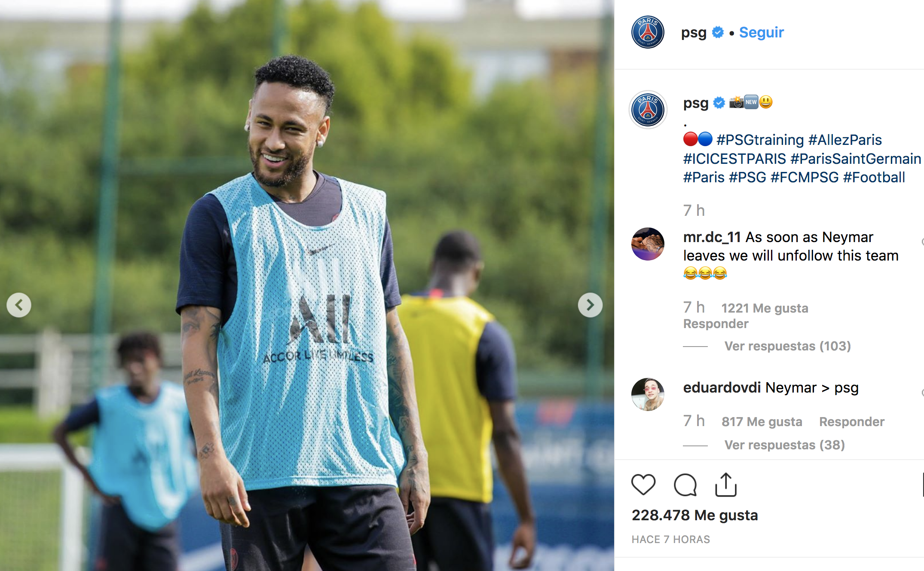Open eduardovdi's profile picture

[x=648, y=395]
